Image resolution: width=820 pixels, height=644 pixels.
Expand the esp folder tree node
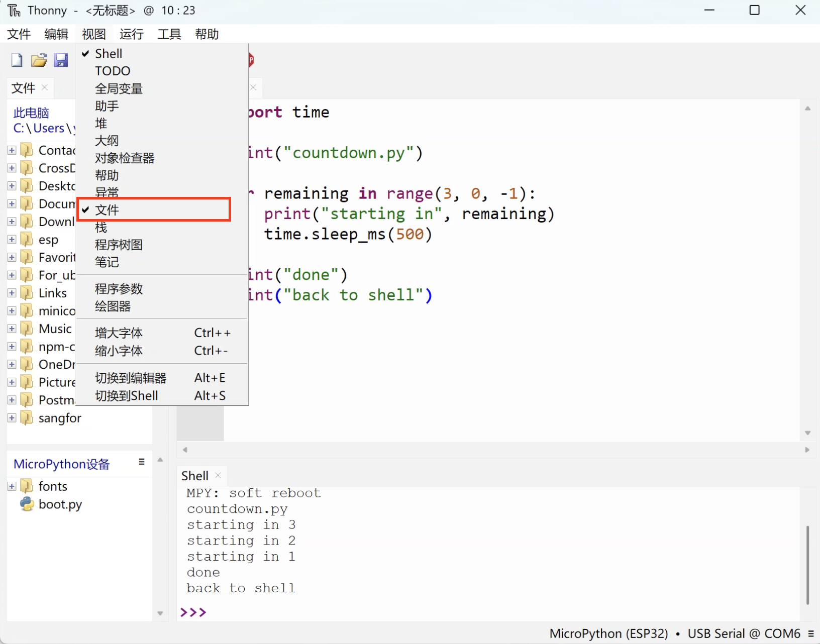[12, 240]
